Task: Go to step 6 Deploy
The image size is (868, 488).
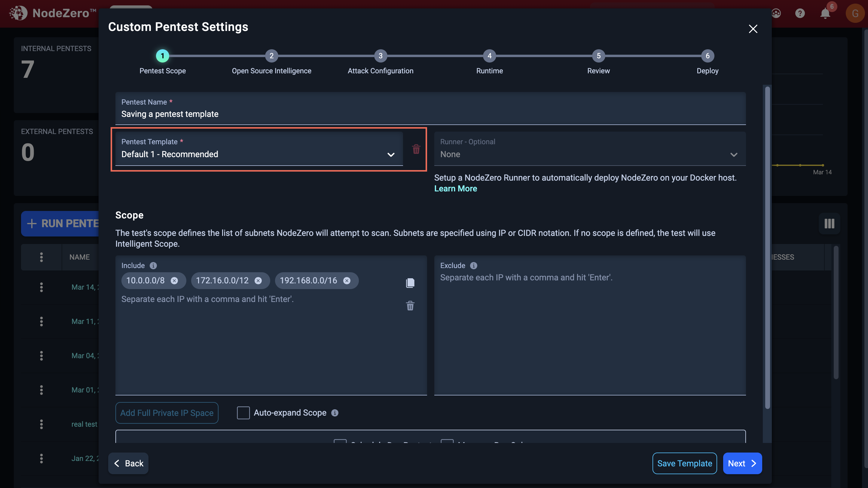Action: point(707,56)
